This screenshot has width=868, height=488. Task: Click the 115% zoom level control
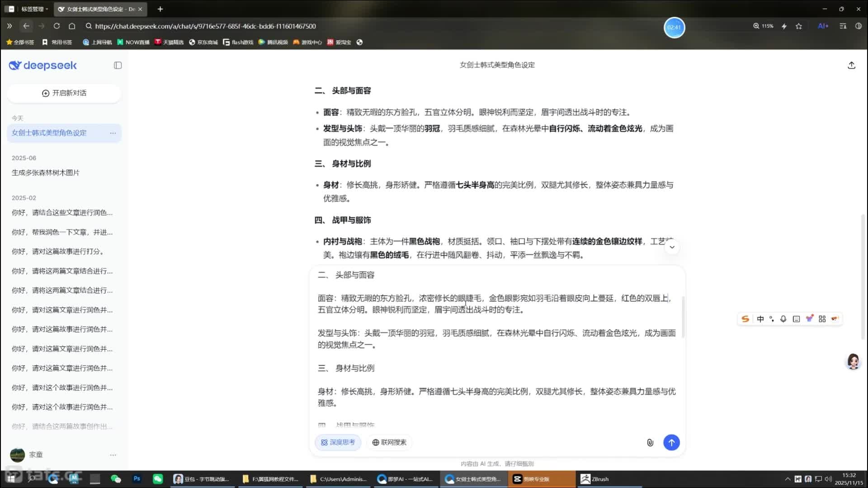[764, 26]
